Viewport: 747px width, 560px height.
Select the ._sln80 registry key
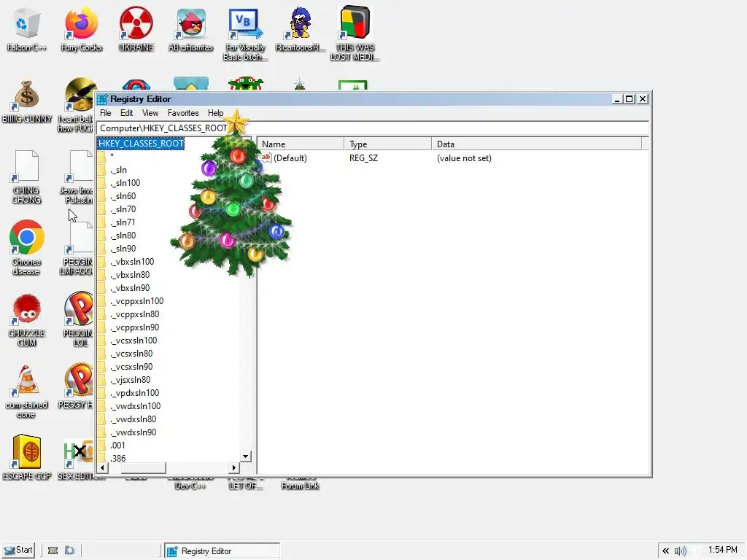pyautogui.click(x=123, y=236)
